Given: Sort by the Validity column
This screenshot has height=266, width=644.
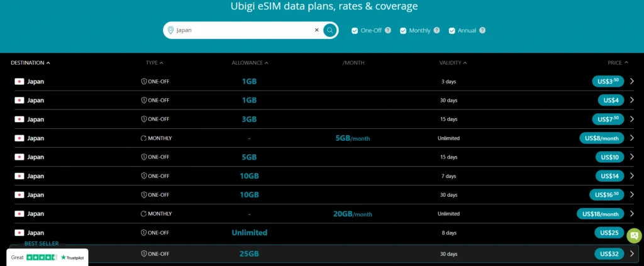Looking at the screenshot, I should (453, 63).
